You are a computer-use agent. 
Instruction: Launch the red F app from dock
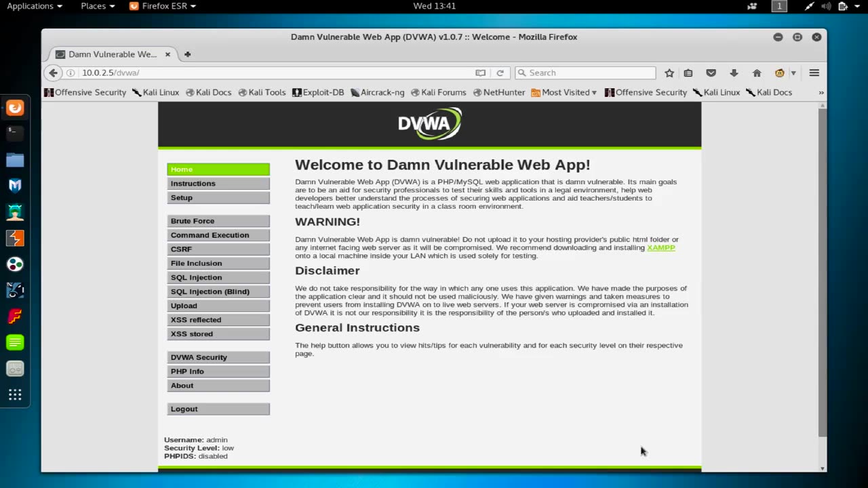pyautogui.click(x=15, y=317)
